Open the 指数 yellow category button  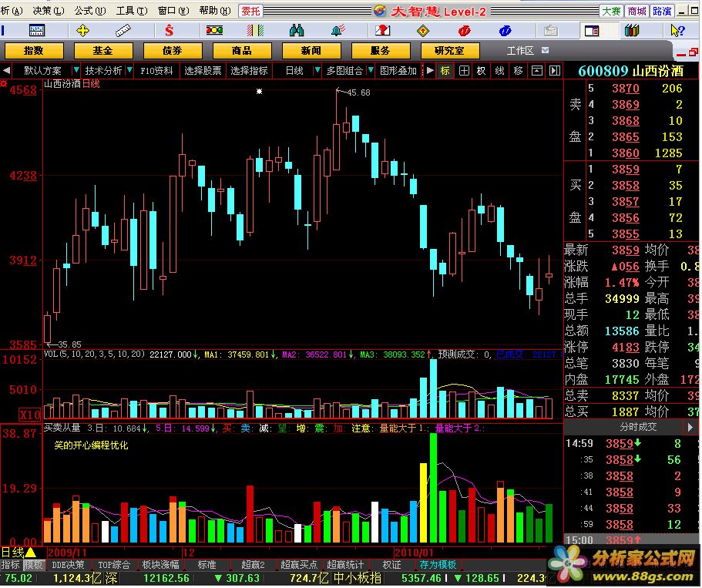pyautogui.click(x=34, y=51)
